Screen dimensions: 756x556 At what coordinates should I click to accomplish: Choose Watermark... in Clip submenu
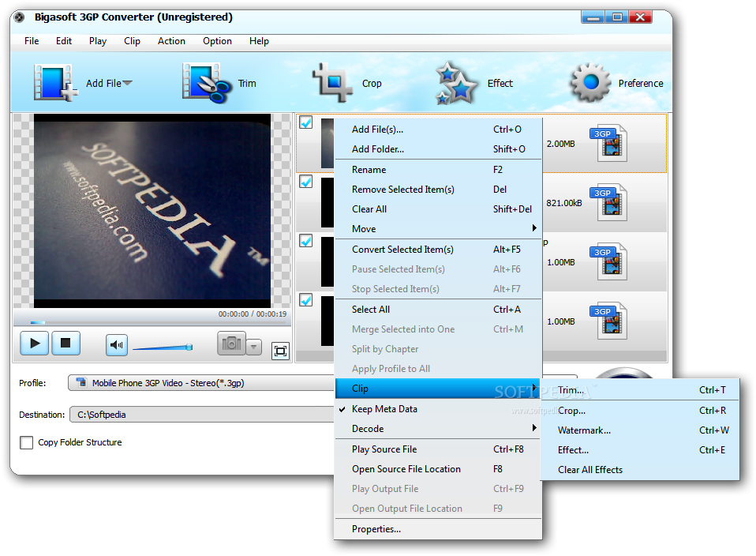[640, 430]
